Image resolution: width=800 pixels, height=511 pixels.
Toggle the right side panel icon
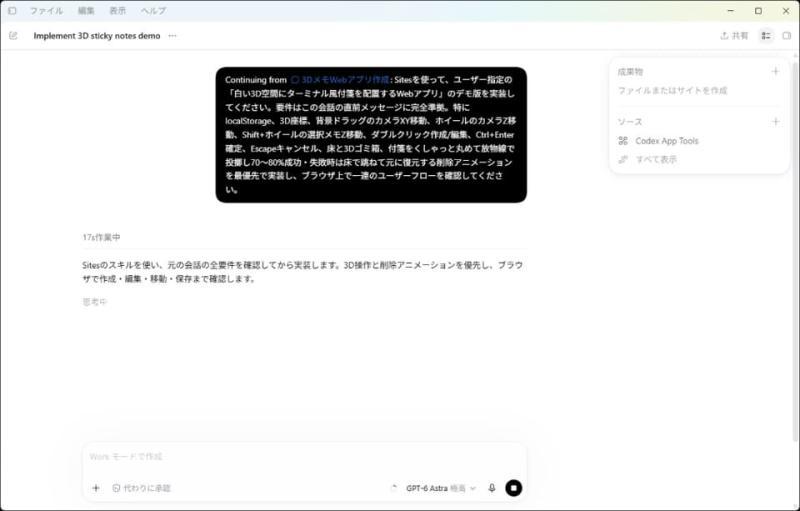[x=787, y=36]
